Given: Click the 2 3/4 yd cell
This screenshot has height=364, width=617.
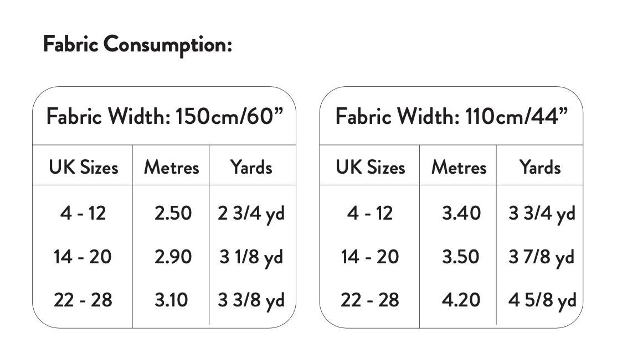Looking at the screenshot, I should pos(251,214).
